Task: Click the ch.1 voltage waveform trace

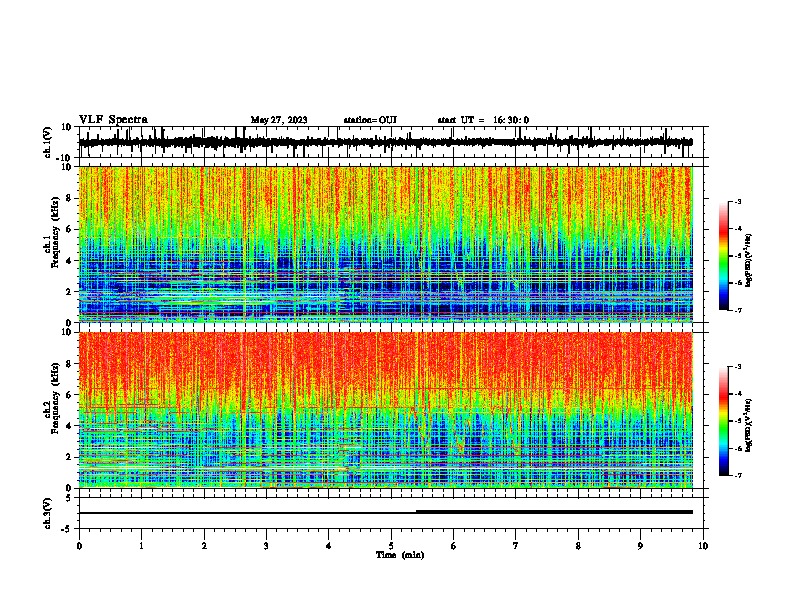Action: coord(385,142)
